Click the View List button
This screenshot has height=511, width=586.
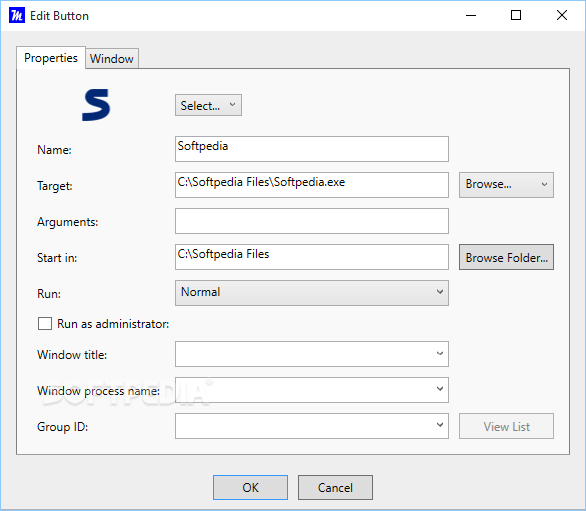coord(506,426)
